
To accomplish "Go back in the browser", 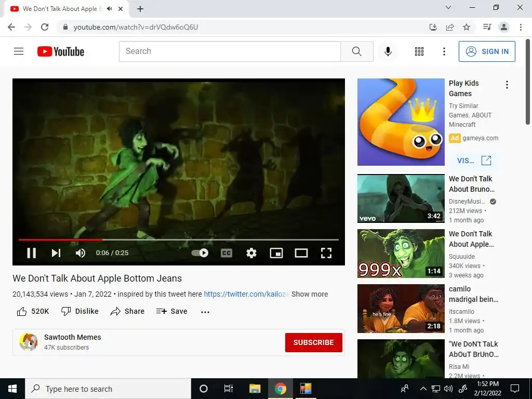I will (x=11, y=27).
